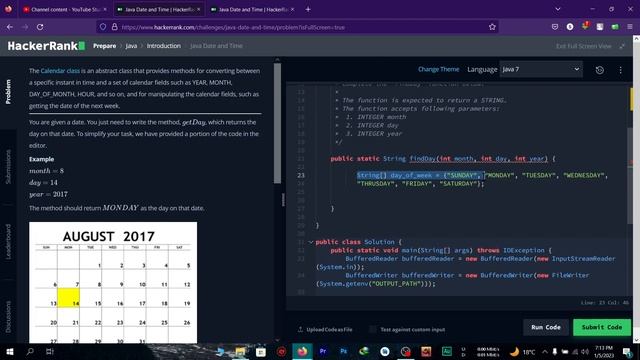
Task: Go to Java in the breadcrumb
Action: point(131,46)
